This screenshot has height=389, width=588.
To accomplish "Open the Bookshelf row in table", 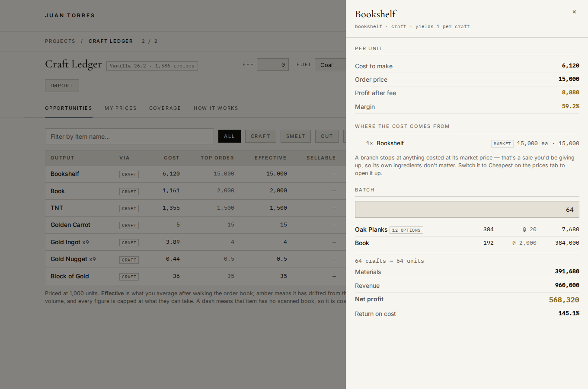I will pos(195,174).
